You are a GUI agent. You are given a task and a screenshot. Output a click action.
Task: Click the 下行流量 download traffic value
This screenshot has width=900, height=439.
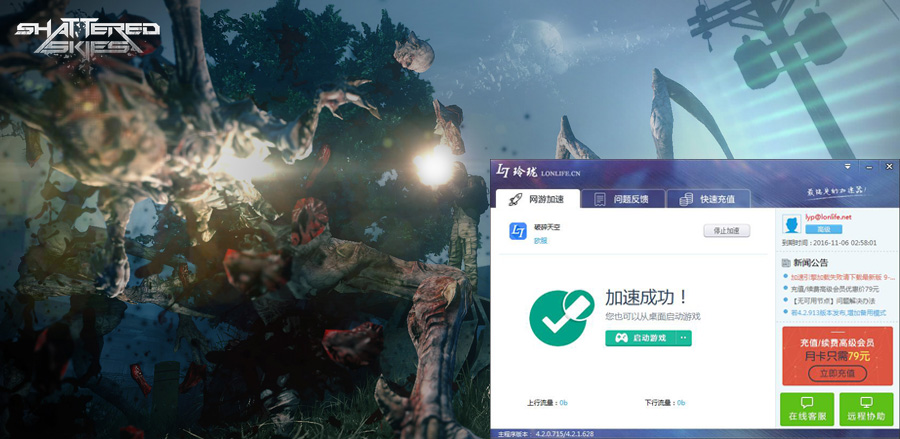[681, 403]
